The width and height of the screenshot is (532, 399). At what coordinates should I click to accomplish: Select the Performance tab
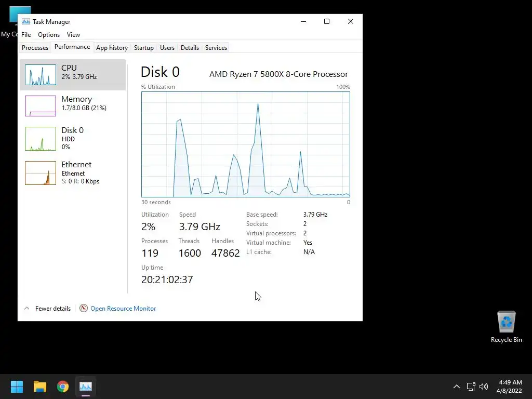click(72, 47)
